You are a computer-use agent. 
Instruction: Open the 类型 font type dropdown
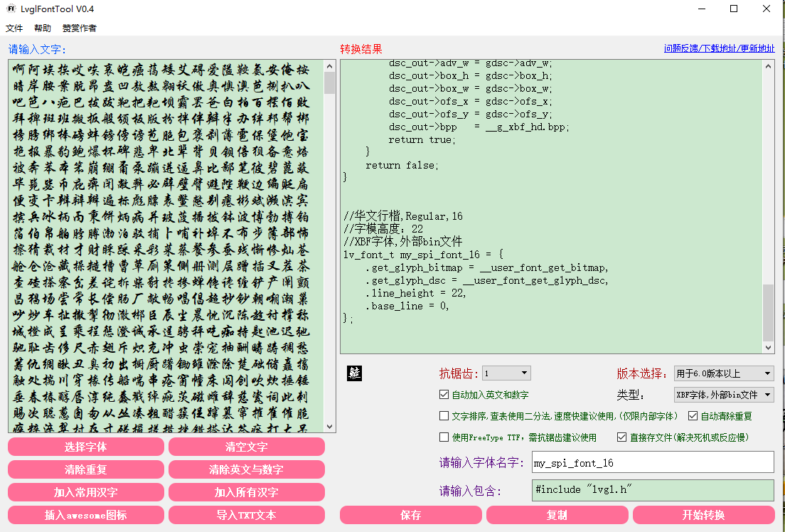[x=723, y=395]
